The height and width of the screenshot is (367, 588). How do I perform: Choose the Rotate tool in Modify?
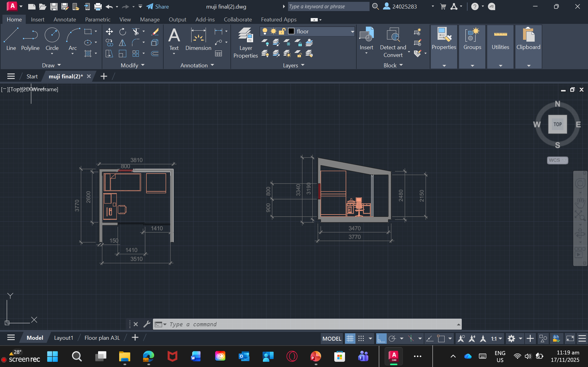[x=123, y=32]
